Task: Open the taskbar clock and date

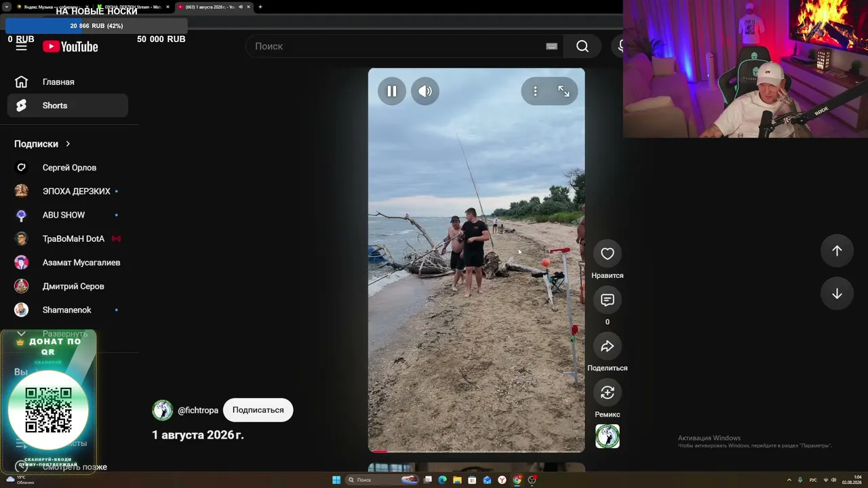Action: tap(852, 480)
